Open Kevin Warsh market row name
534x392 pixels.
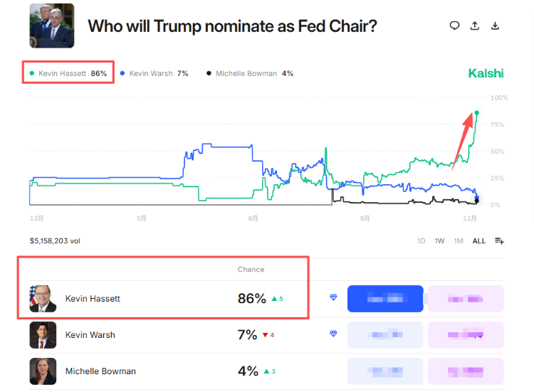coord(90,335)
